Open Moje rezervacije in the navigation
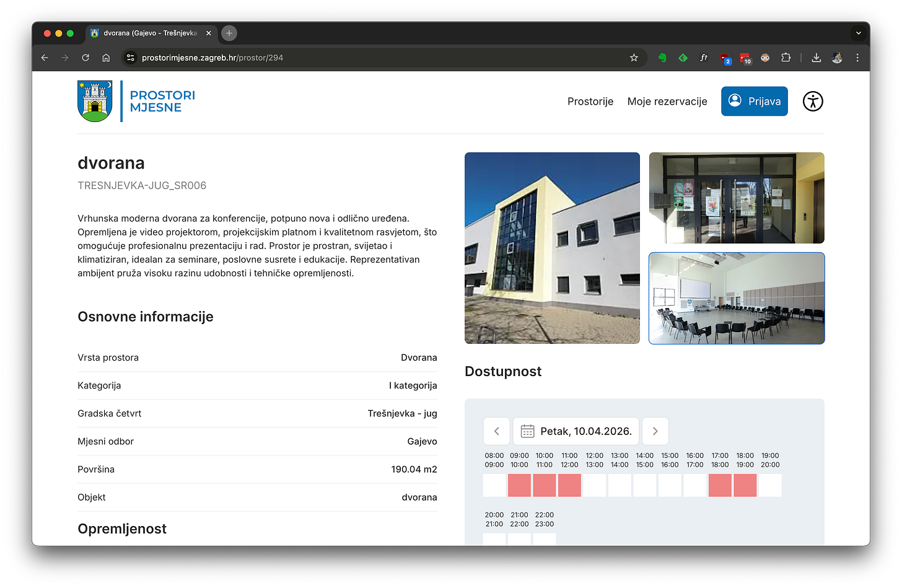 [x=667, y=102]
